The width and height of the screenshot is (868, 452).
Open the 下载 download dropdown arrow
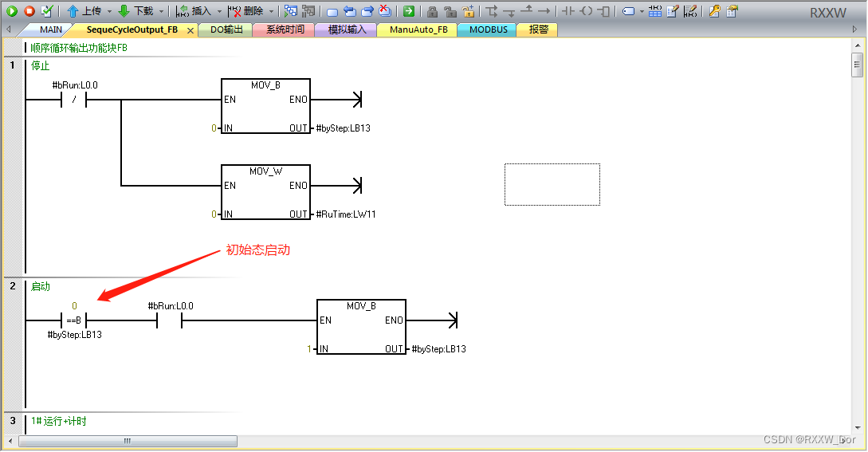[161, 11]
